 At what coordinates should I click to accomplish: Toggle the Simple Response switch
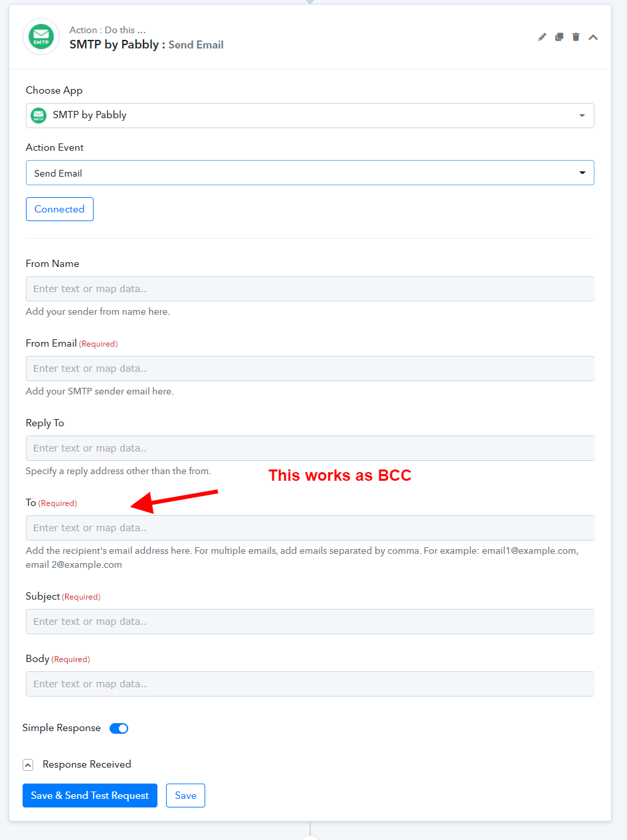[x=119, y=728]
